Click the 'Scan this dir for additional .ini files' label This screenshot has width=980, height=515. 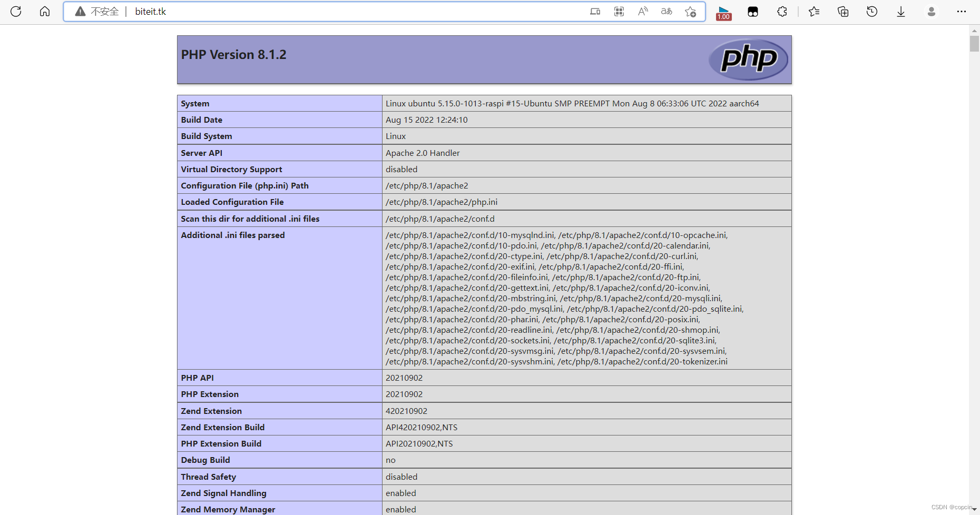250,219
